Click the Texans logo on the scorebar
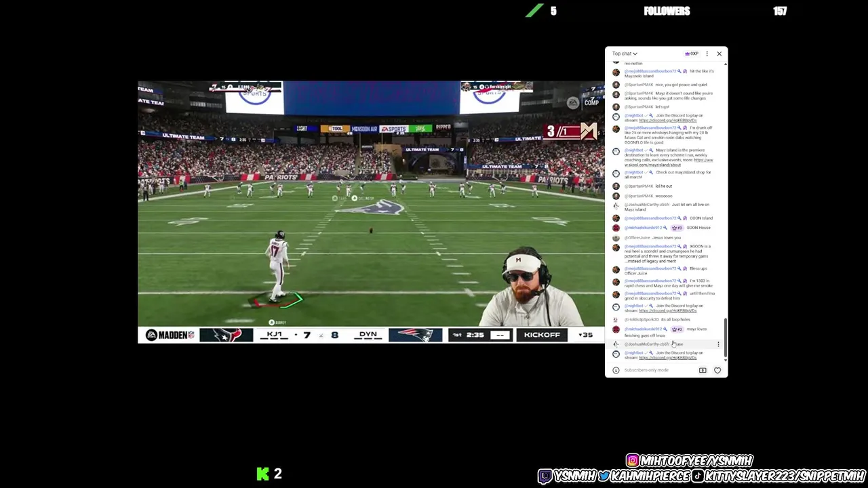This screenshot has width=868, height=488. tap(226, 335)
